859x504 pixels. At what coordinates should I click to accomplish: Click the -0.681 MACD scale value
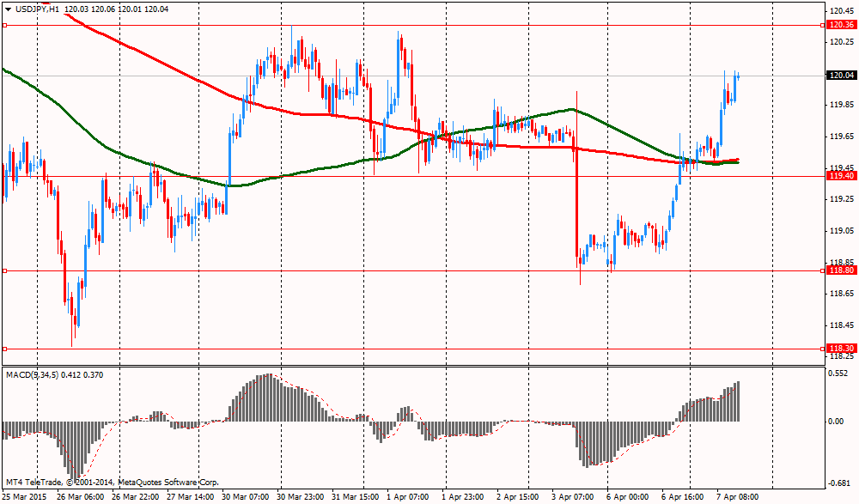coord(839,483)
